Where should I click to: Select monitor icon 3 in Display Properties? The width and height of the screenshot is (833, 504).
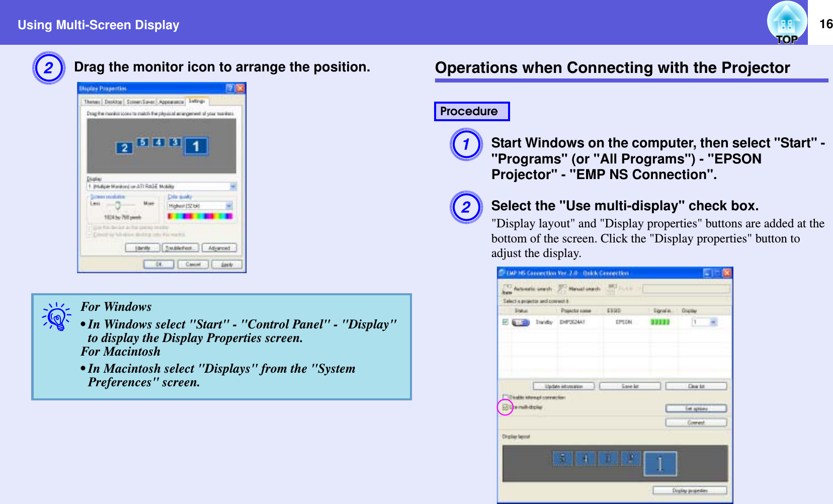point(174,142)
